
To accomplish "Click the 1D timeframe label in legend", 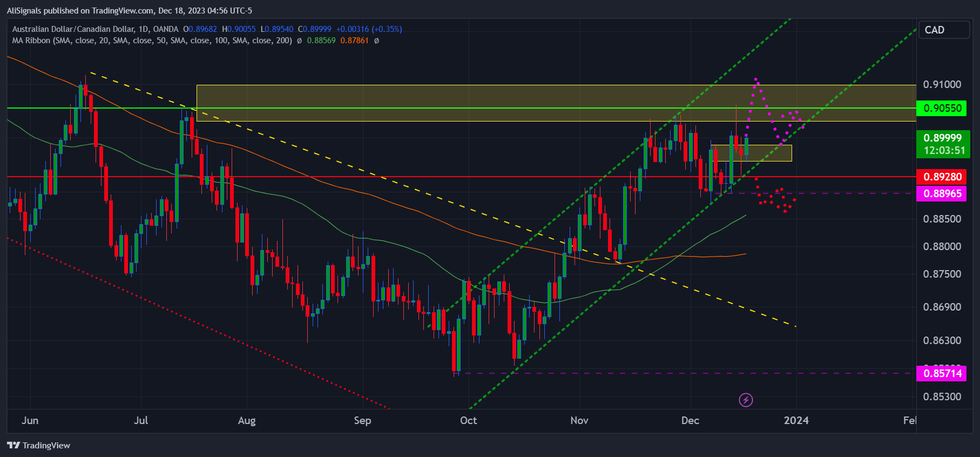I will point(143,29).
